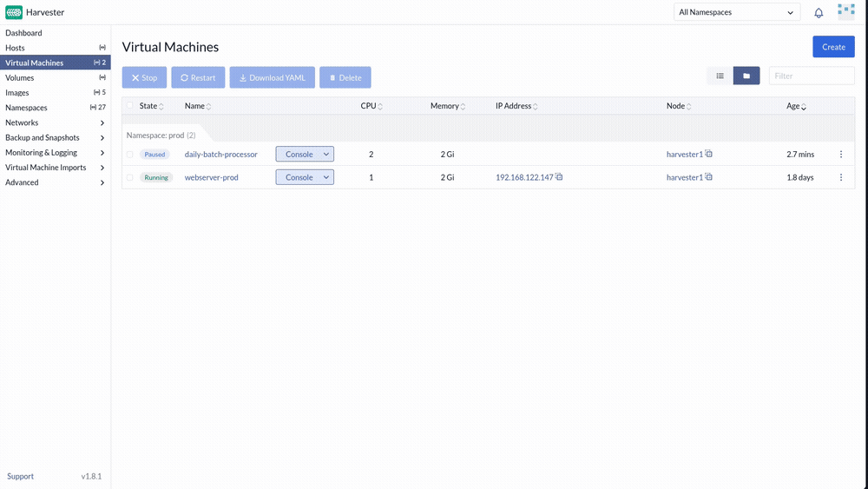The height and width of the screenshot is (489, 868).
Task: Click the Paused state badge
Action: point(155,155)
